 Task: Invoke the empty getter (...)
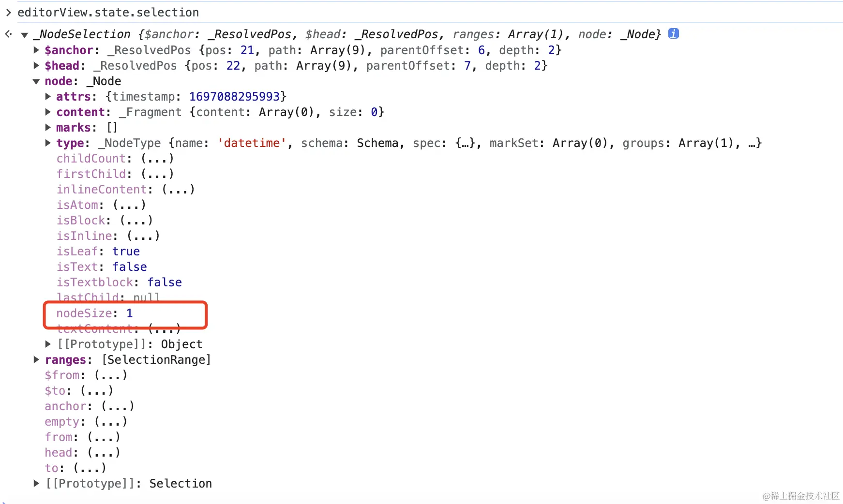click(x=111, y=421)
